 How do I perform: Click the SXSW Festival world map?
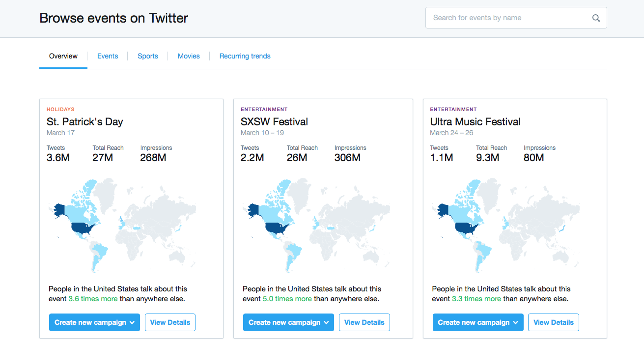(316, 226)
